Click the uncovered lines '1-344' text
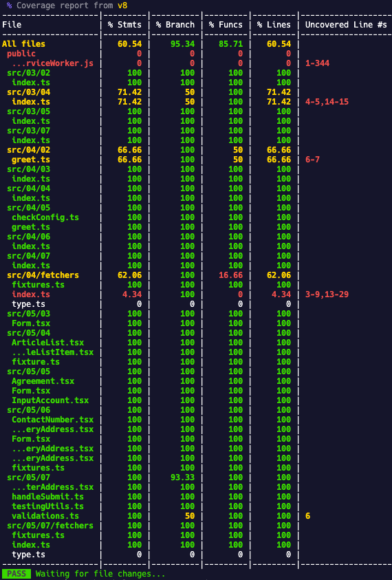This screenshot has width=392, height=580. click(x=317, y=63)
